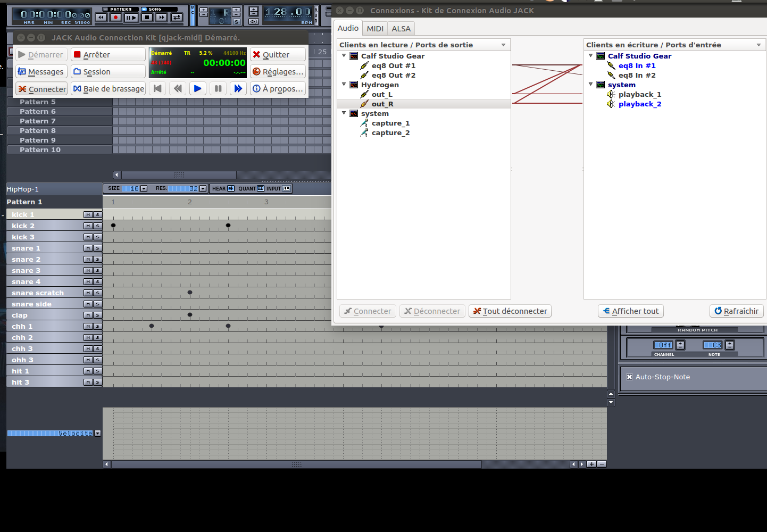Solo the snare 1 instrument
767x532 pixels.
tap(97, 248)
